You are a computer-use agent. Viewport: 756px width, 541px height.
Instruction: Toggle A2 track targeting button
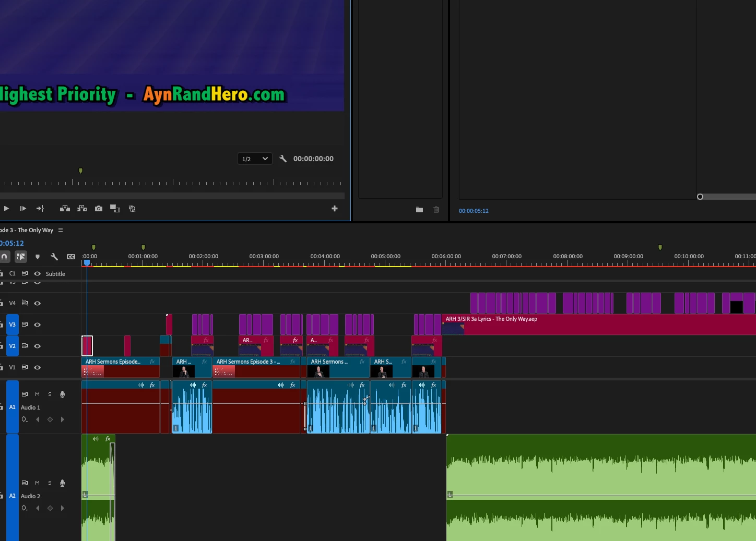(13, 496)
